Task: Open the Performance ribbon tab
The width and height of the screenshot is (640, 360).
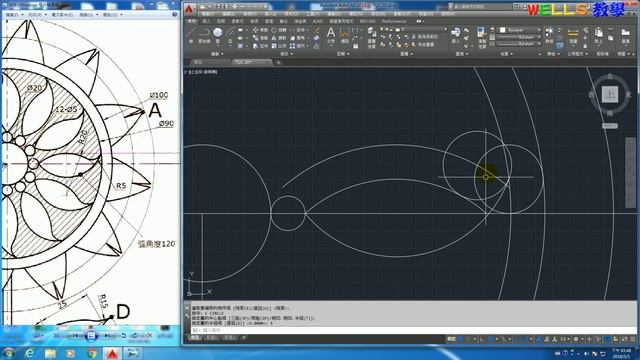Action: [393, 21]
